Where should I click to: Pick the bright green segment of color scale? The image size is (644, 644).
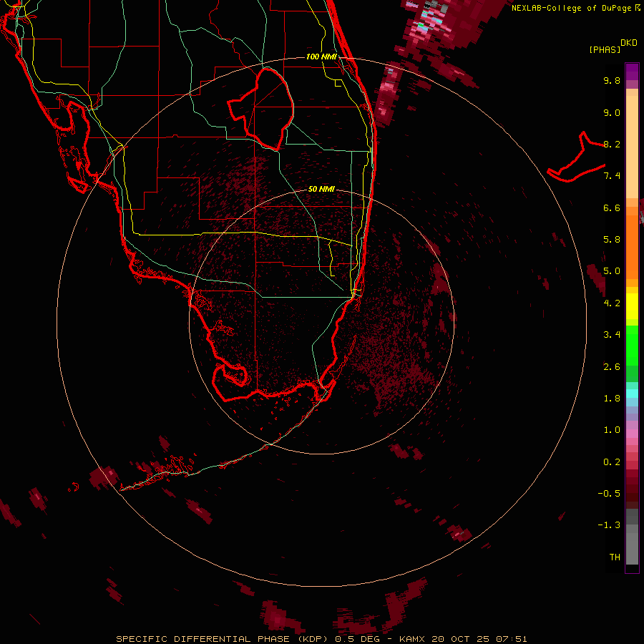(x=632, y=346)
